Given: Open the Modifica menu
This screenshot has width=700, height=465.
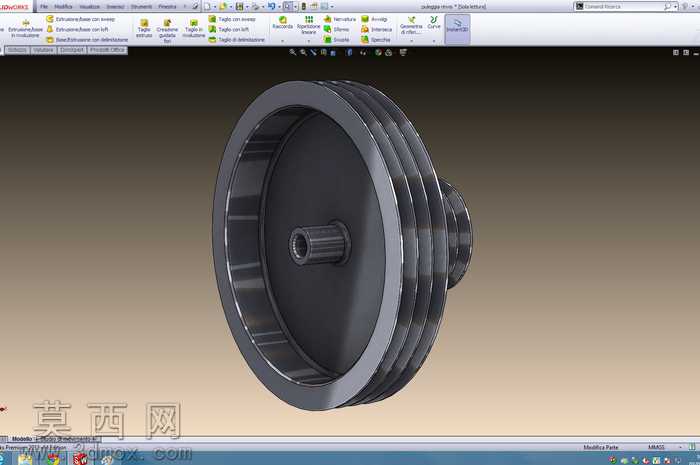Looking at the screenshot, I should pos(63,7).
